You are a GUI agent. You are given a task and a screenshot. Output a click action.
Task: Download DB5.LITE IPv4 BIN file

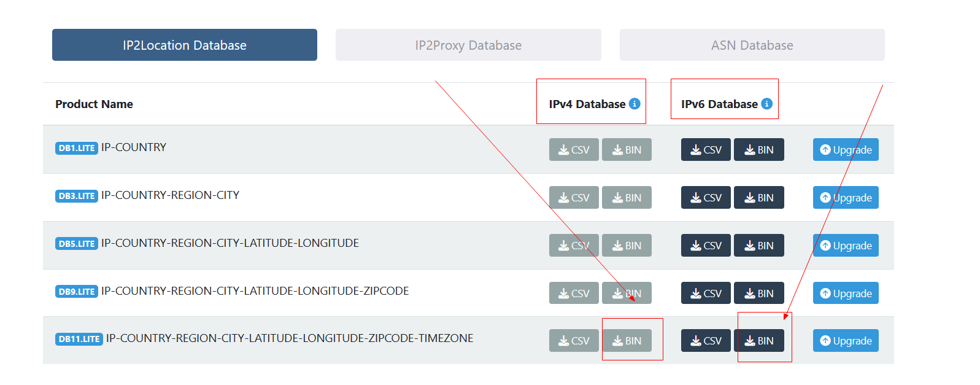click(627, 246)
